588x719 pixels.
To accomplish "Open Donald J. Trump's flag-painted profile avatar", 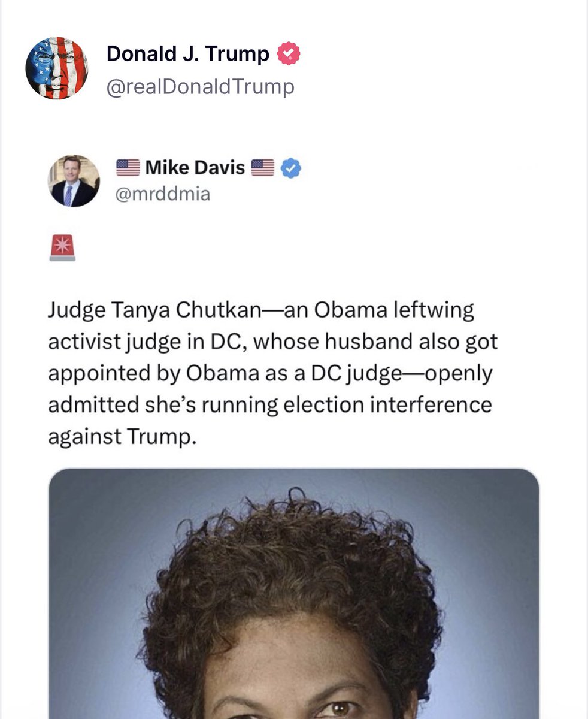I will pos(56,68).
